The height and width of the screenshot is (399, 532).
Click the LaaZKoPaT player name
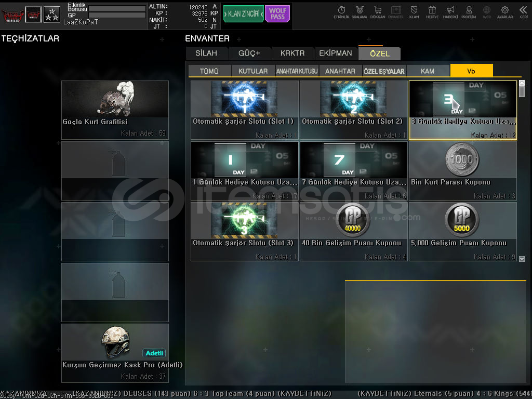(81, 22)
